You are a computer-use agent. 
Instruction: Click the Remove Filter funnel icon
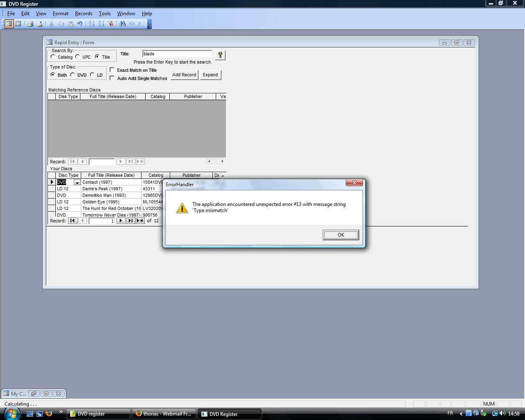click(111, 24)
